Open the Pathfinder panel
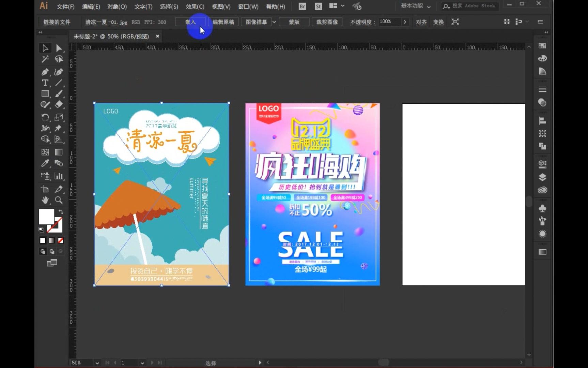The width and height of the screenshot is (588, 368). pos(542,146)
